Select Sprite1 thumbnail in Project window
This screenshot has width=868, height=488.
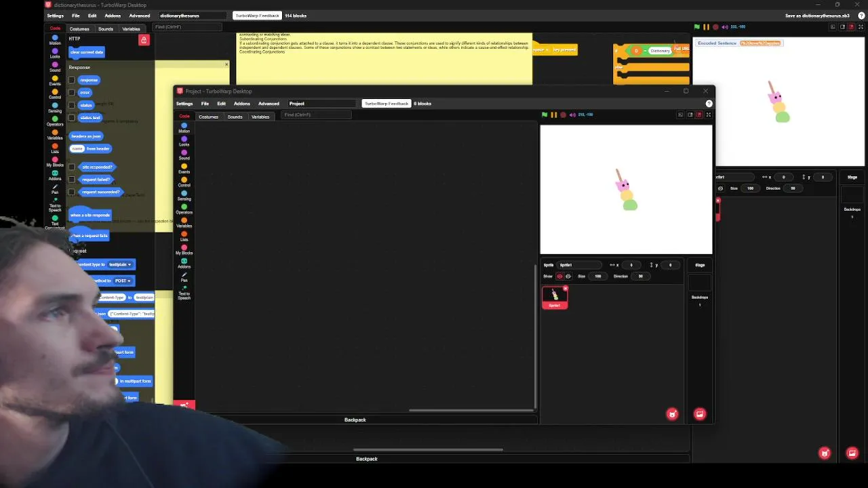click(x=555, y=298)
